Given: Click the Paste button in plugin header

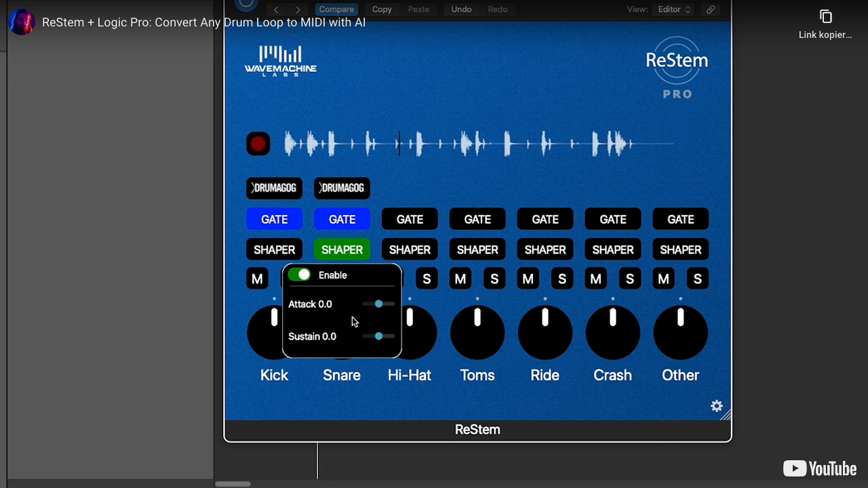Looking at the screenshot, I should pyautogui.click(x=418, y=9).
